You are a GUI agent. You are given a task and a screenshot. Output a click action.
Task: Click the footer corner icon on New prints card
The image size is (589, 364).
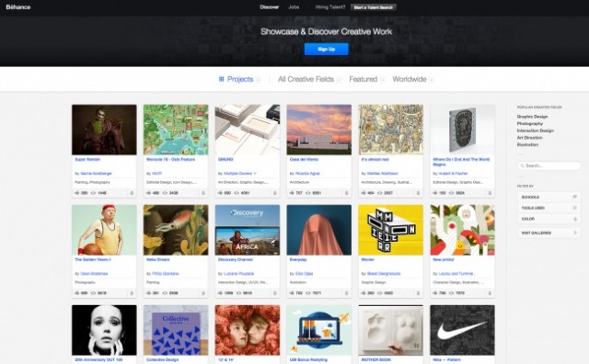click(x=490, y=293)
